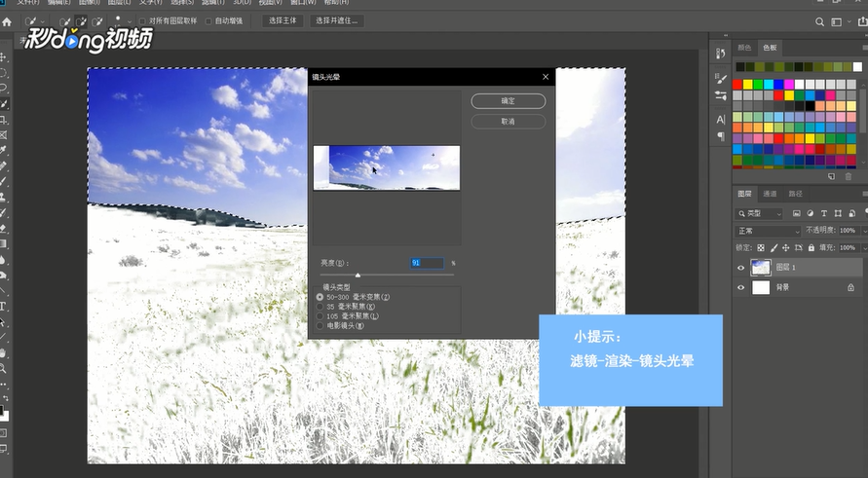Screen dimensions: 868x478
Task: Adjust the 亮度 brightness slider handle
Action: pos(358,275)
